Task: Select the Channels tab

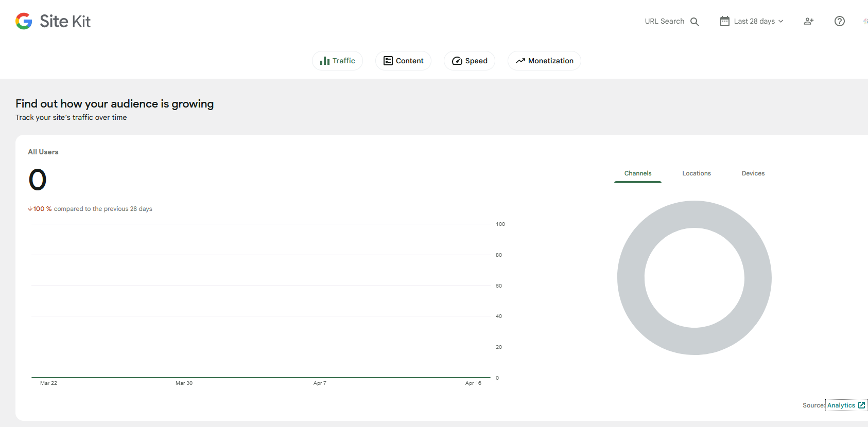Action: click(x=638, y=173)
